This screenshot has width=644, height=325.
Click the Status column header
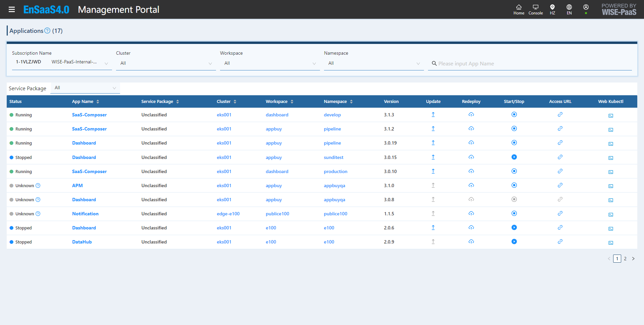point(15,102)
